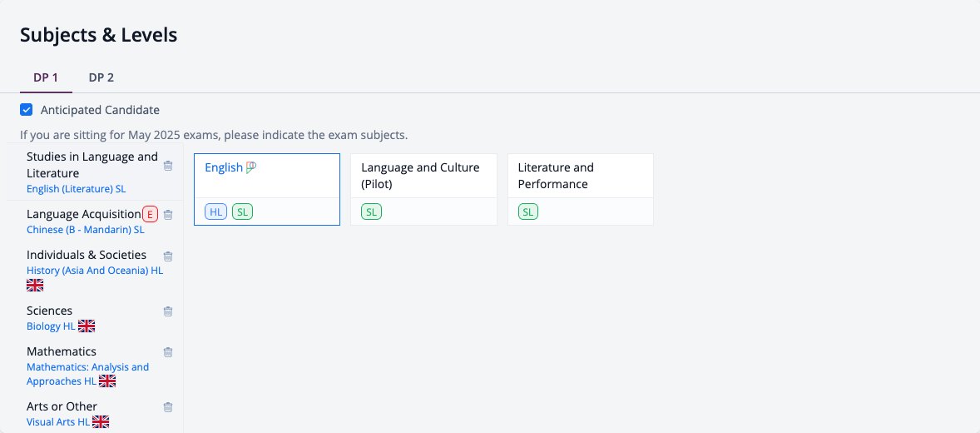Delete Studies in Language and Literature selection
The height and width of the screenshot is (433, 980).
[x=167, y=166]
